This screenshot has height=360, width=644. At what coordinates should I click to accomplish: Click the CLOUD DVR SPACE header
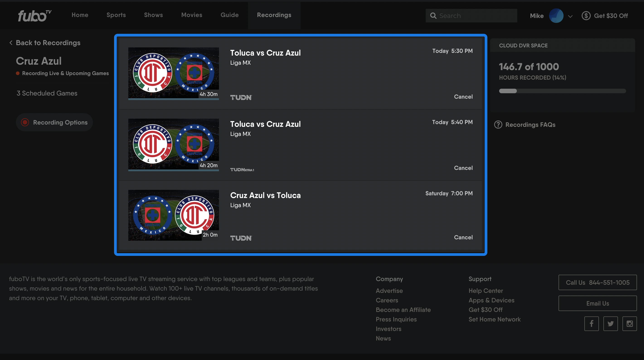[x=523, y=46]
